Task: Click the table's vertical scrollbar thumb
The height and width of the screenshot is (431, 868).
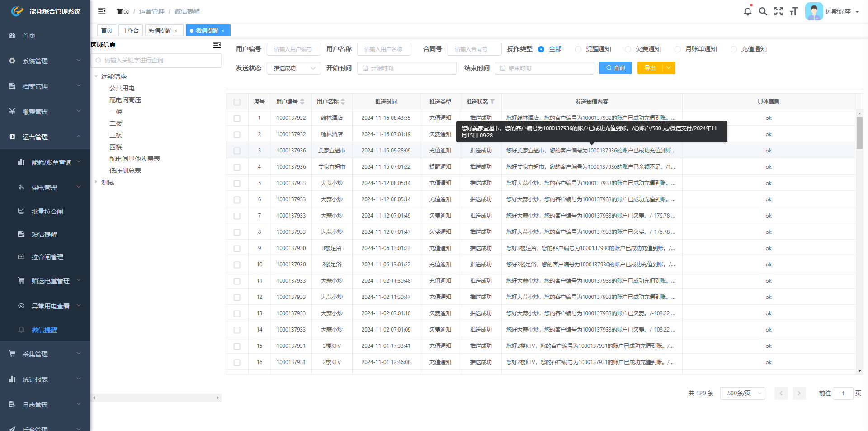Action: point(859,133)
